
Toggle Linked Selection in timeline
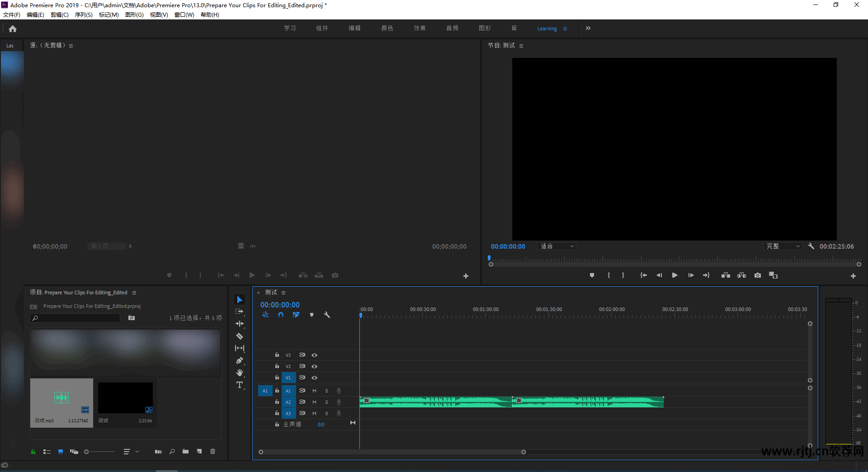296,315
